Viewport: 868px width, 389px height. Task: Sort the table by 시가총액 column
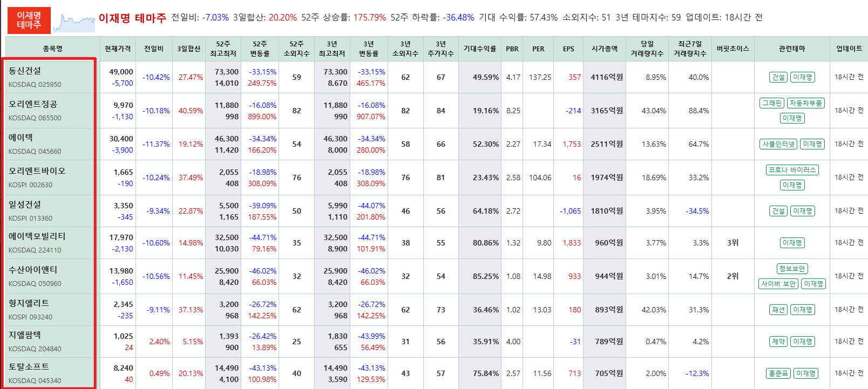[604, 48]
